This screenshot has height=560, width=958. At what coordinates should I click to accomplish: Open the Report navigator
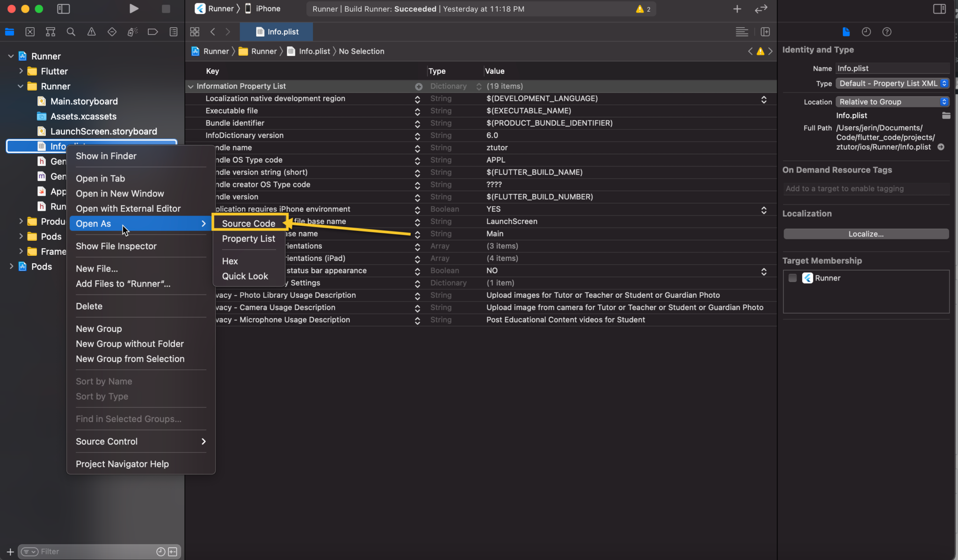click(x=174, y=32)
